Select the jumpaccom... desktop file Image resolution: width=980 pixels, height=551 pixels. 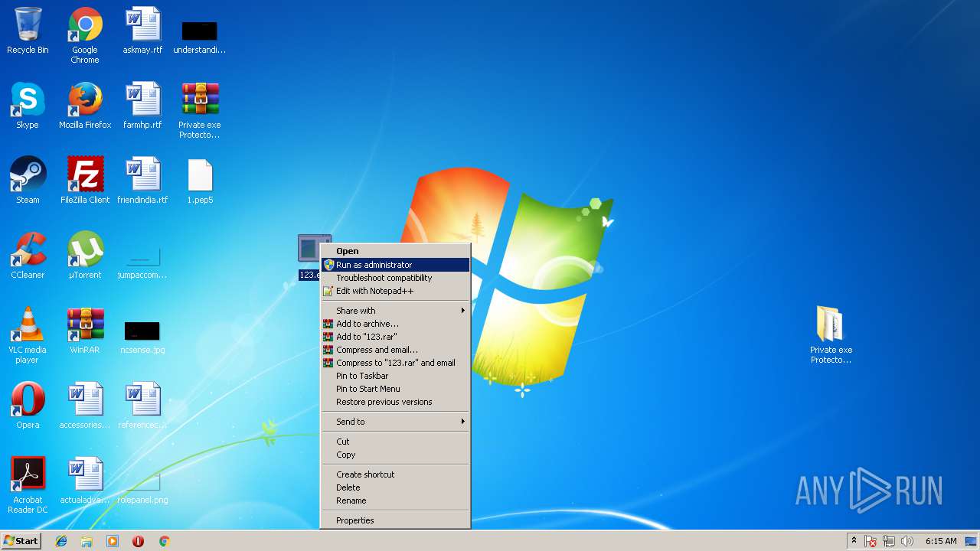142,263
